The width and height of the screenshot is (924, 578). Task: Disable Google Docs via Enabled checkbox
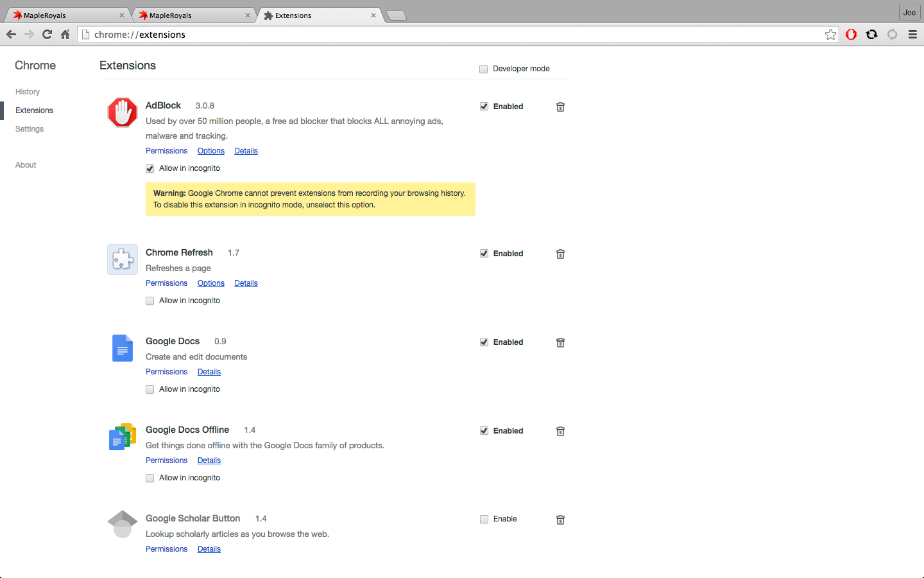[x=484, y=342]
